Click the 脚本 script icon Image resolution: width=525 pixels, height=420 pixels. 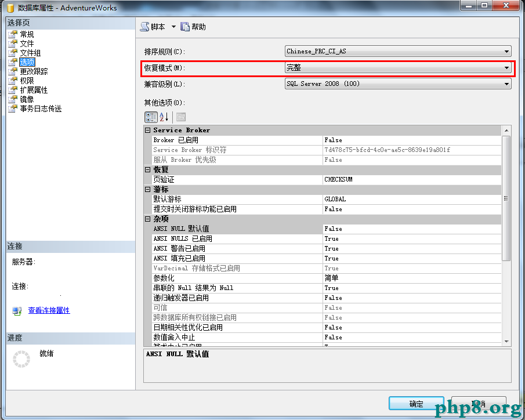tap(144, 27)
